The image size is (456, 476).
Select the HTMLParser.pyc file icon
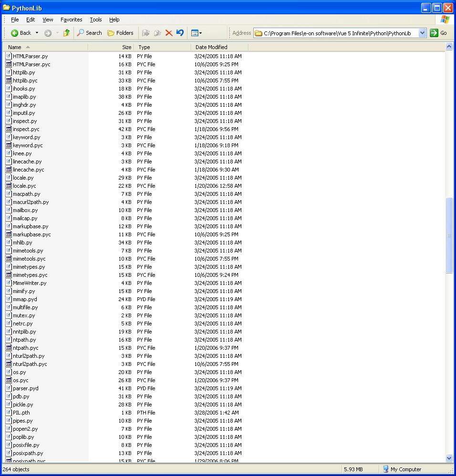point(9,64)
